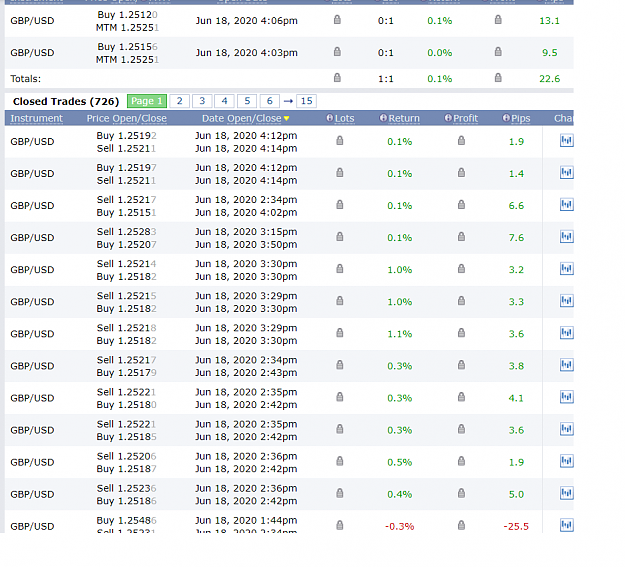Open chart icon for the Sell 1.25206 trade
Screen dimensions: 625x567
point(566,461)
